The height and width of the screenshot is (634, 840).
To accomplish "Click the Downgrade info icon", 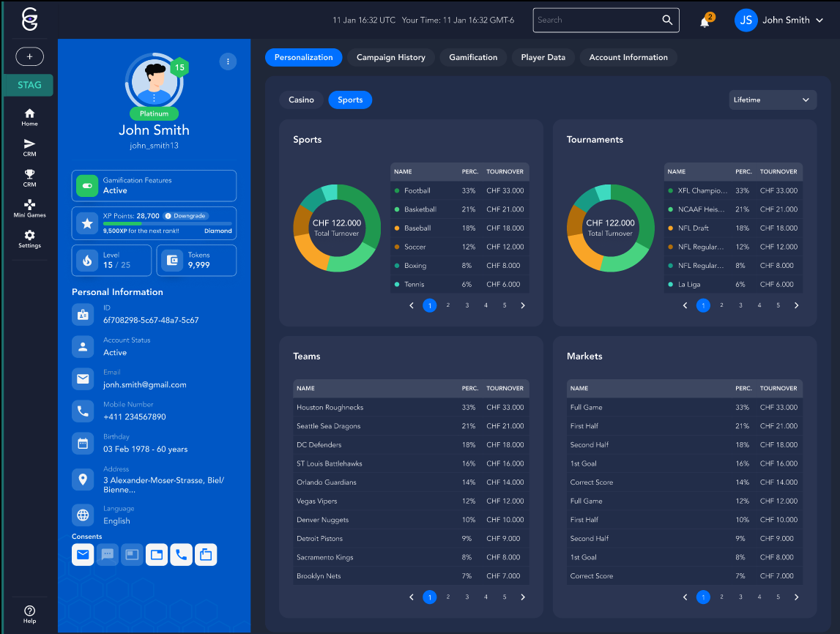I will (168, 216).
